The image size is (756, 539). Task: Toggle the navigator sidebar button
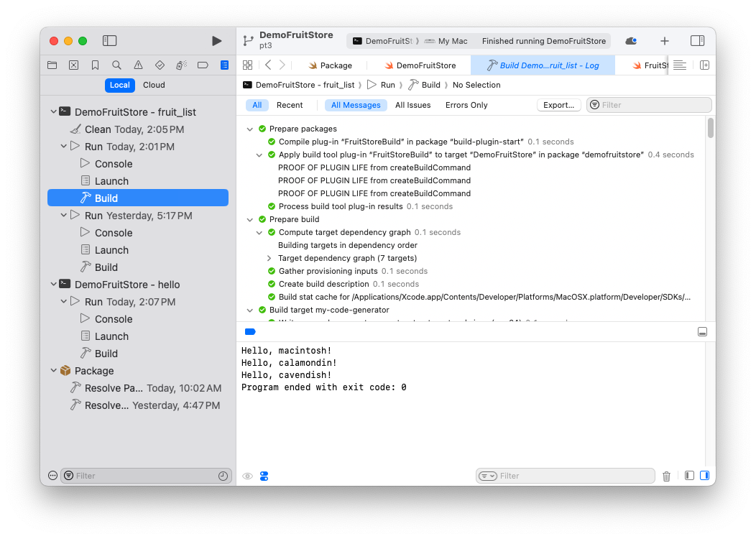pos(109,41)
